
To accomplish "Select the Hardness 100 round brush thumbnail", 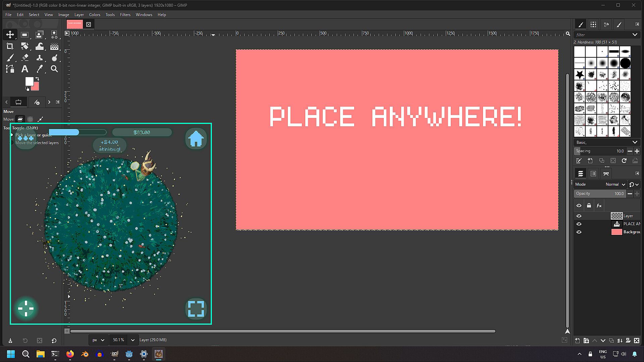I will pos(625,63).
